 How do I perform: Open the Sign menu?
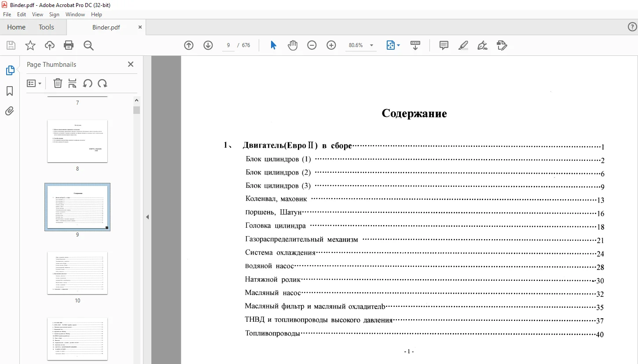point(54,15)
